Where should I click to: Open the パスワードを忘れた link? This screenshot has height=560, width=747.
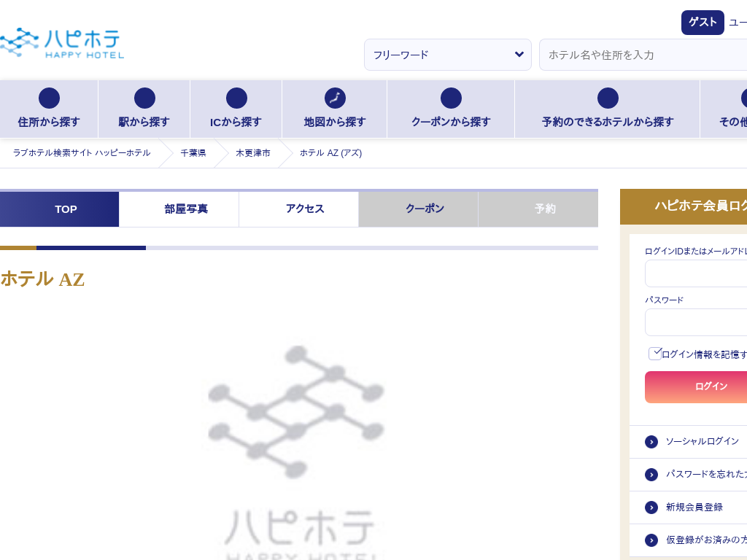[x=706, y=474]
